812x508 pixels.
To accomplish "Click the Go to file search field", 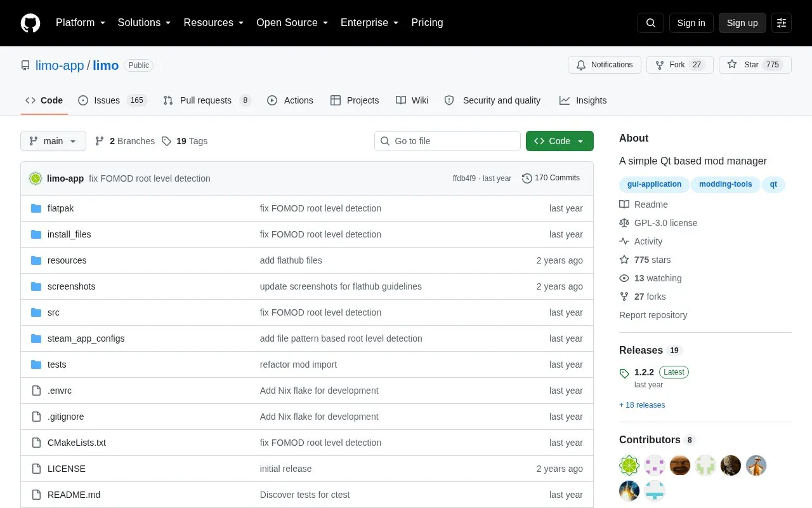I will tap(447, 141).
